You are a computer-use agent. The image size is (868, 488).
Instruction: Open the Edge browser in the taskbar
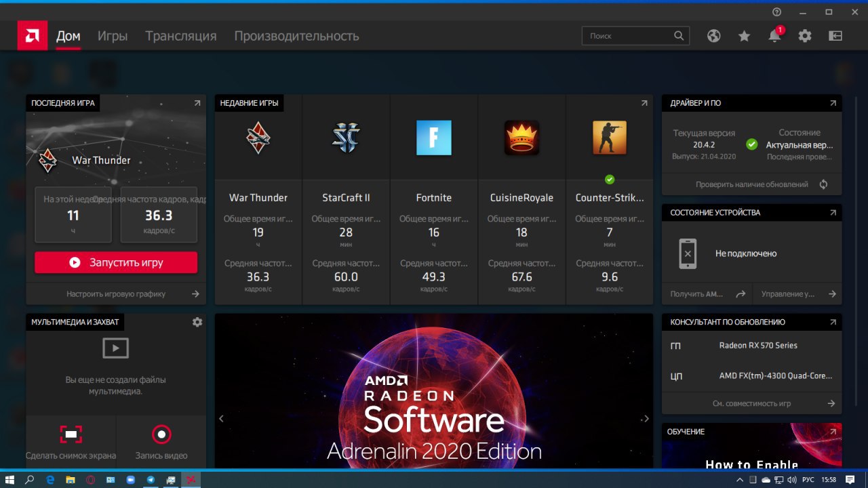[50, 479]
